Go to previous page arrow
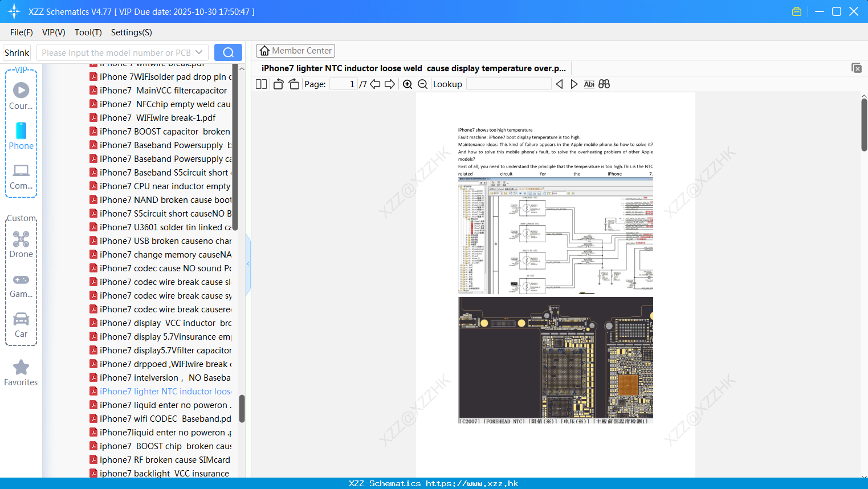Screen dimensions: 868x489 [375, 84]
